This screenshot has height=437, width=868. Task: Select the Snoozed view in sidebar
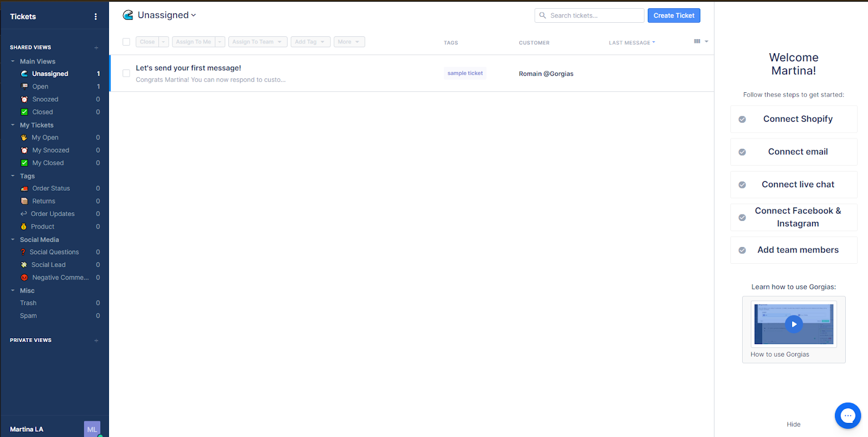[45, 99]
